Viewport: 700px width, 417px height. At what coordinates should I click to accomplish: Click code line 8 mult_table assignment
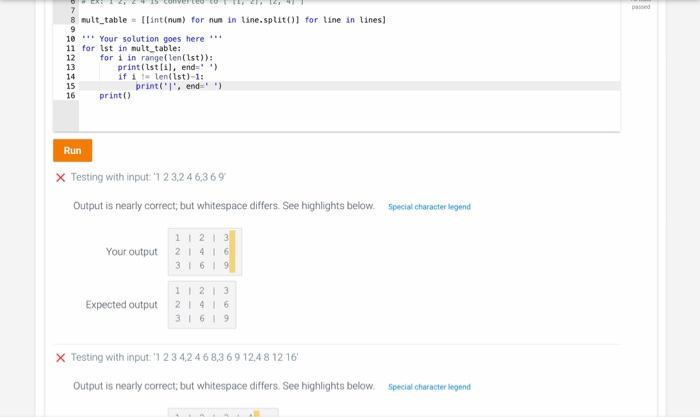coord(233,20)
